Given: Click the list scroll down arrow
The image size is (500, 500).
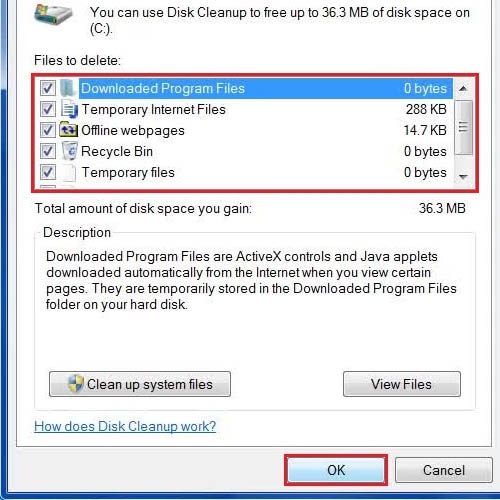Looking at the screenshot, I should [x=463, y=177].
